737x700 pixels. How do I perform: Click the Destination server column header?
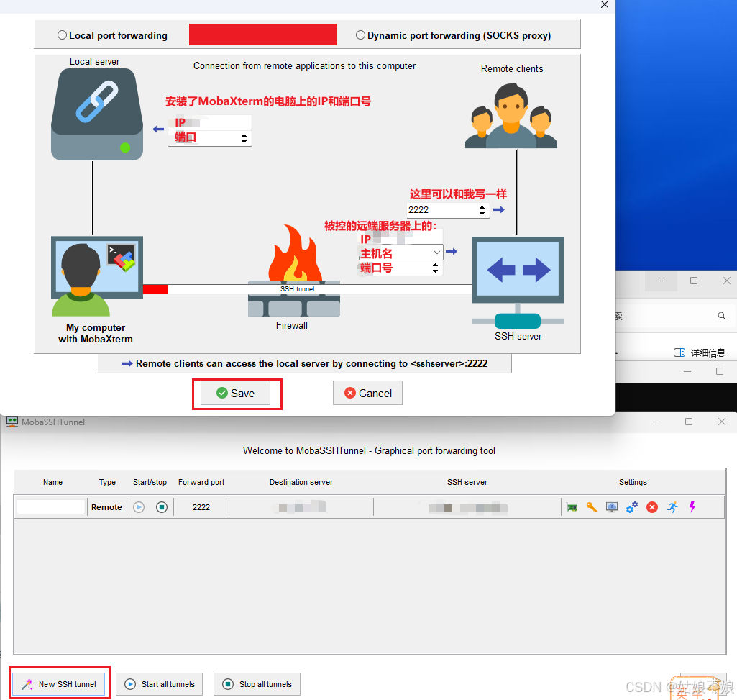[301, 482]
